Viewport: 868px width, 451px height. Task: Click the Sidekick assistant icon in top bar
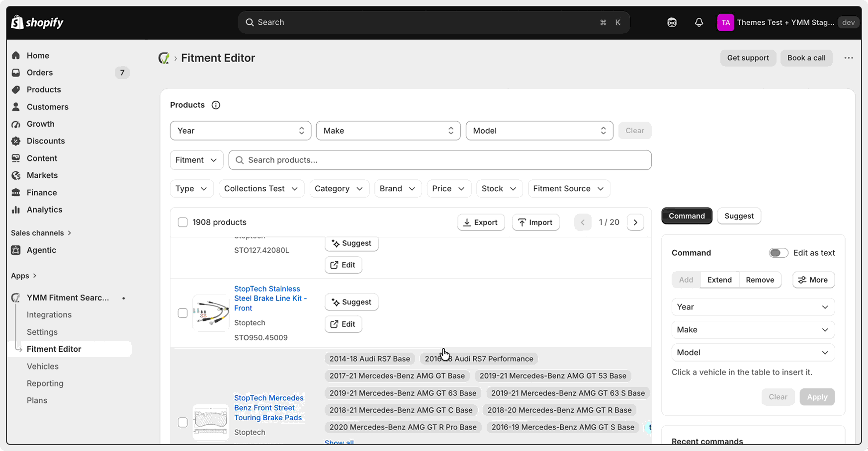(672, 22)
